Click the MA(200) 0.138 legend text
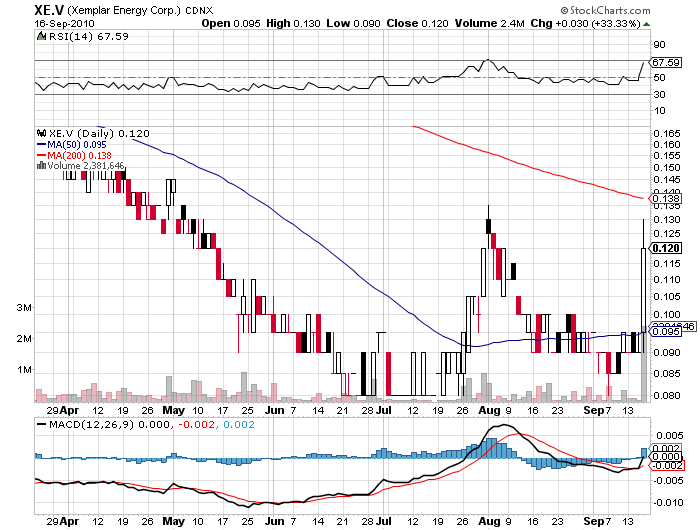700x530 pixels. coord(79,155)
